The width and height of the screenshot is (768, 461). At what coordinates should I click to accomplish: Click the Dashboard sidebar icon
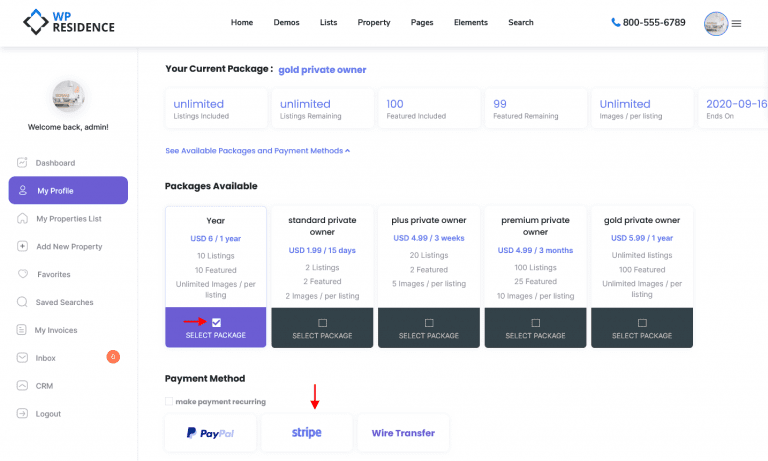click(22, 162)
